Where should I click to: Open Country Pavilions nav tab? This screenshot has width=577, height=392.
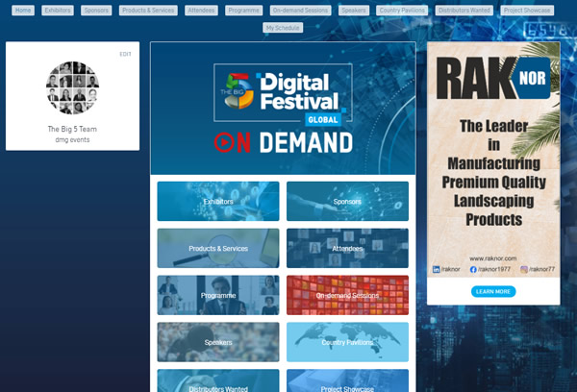click(x=402, y=11)
